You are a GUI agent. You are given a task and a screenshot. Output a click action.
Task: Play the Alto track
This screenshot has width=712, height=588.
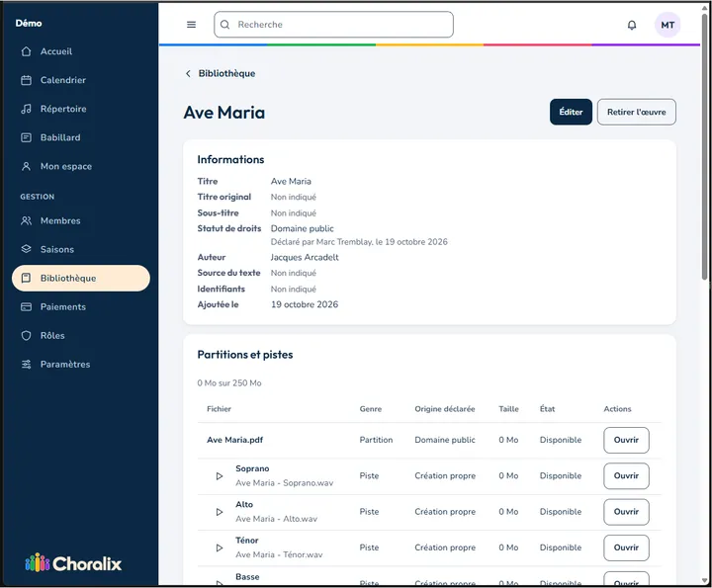pos(220,512)
